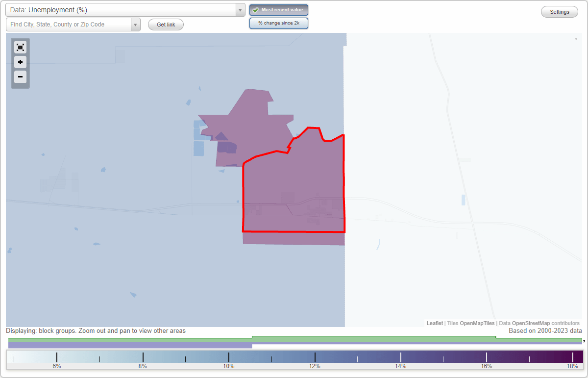
Task: Switch to % change since 2k view
Action: point(278,23)
